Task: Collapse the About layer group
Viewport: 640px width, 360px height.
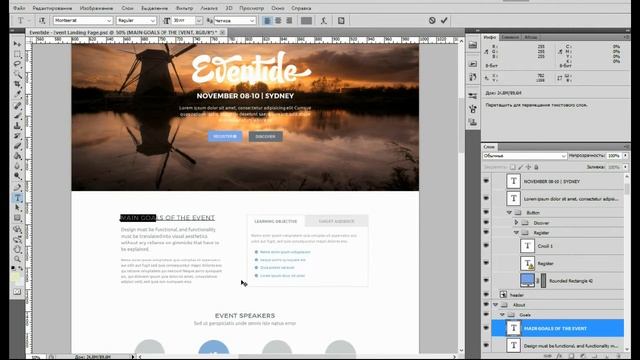Action: (495, 305)
